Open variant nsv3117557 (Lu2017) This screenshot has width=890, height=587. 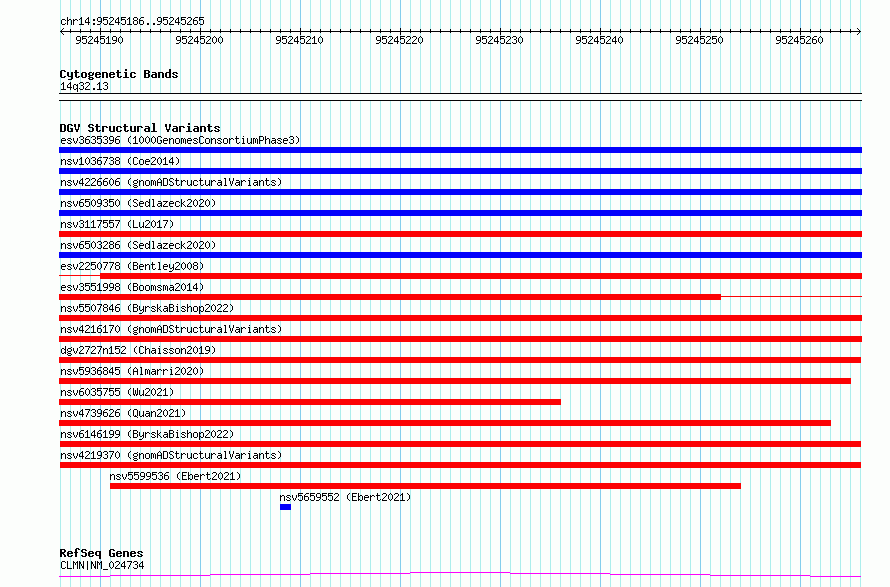click(x=117, y=224)
